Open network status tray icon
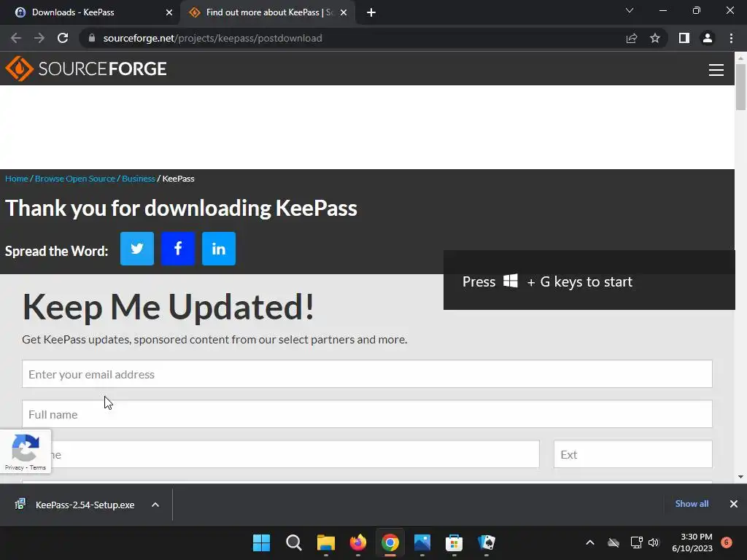This screenshot has height=560, width=747. tap(636, 542)
